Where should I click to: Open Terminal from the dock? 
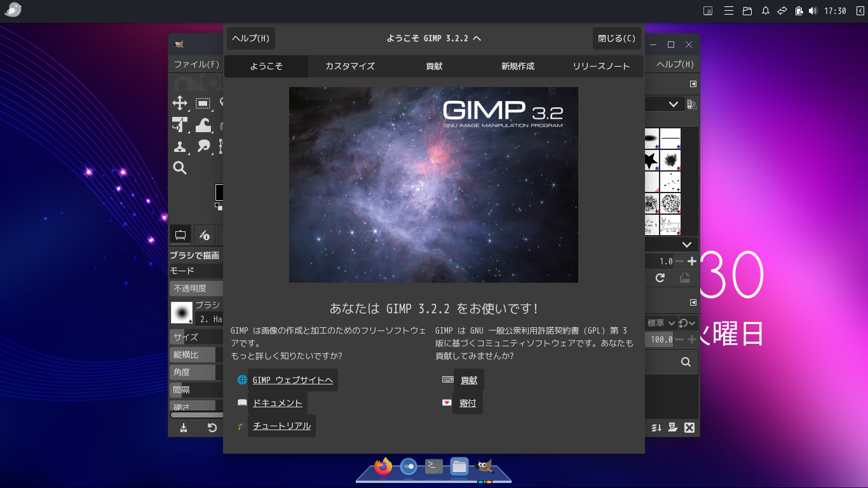pyautogui.click(x=434, y=467)
